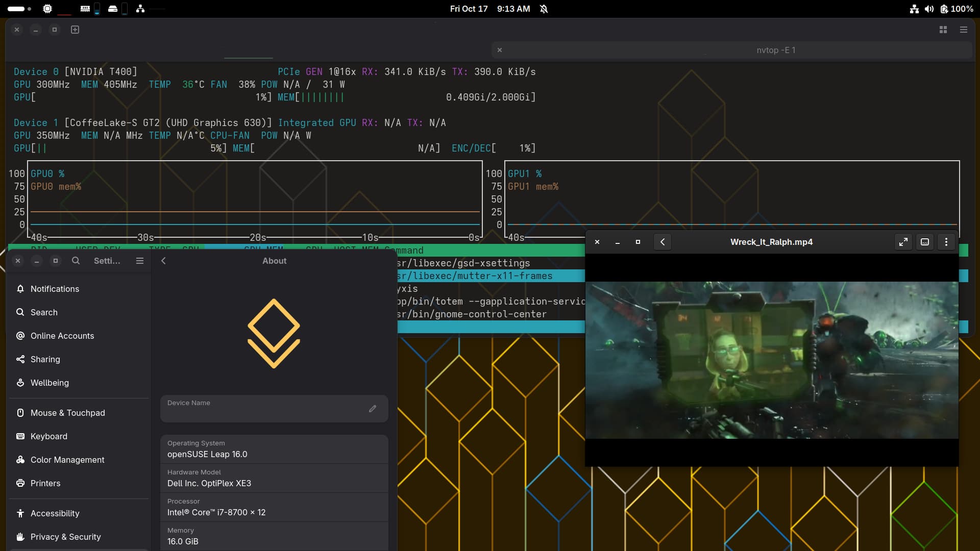Open the Settings sidebar hamburger menu
The width and height of the screenshot is (980, 551).
point(139,261)
